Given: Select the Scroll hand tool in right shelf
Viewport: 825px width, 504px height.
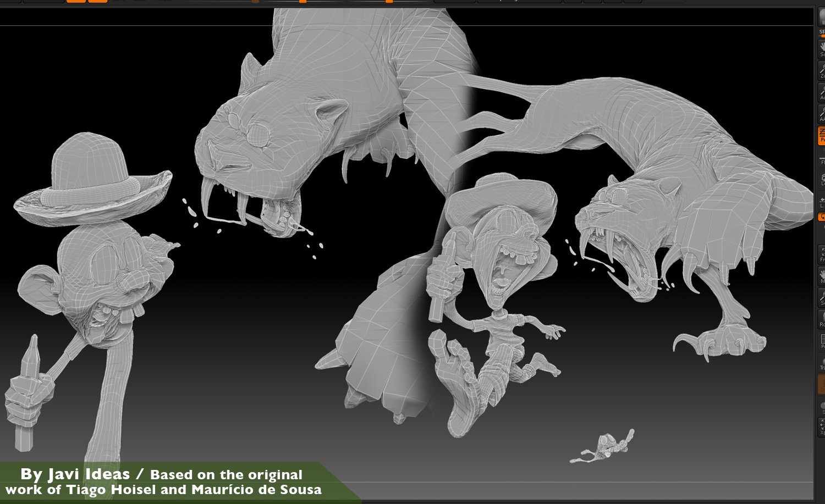Looking at the screenshot, I should [822, 49].
